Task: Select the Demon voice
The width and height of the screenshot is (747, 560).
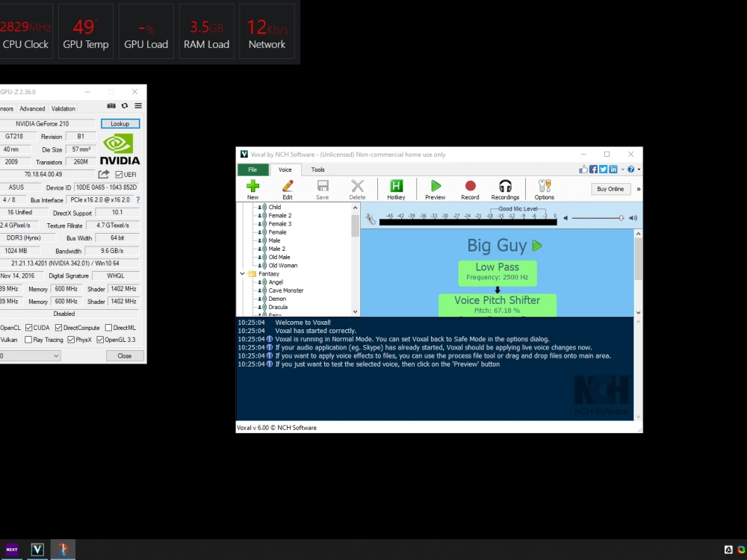Action: click(277, 299)
